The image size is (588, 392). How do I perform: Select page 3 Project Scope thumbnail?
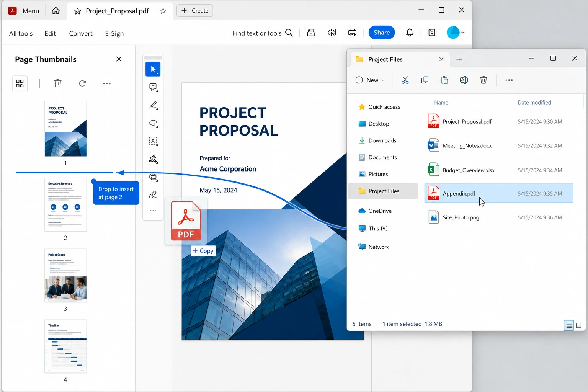65,276
